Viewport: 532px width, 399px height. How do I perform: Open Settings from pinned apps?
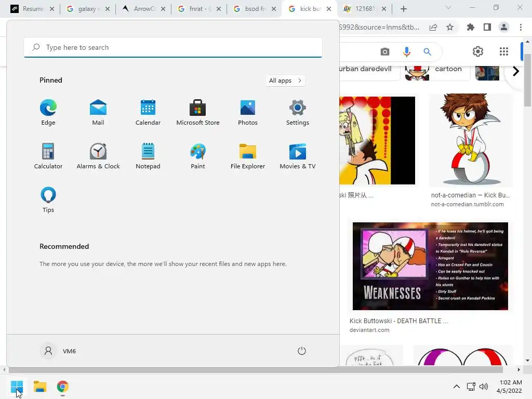pos(298,113)
